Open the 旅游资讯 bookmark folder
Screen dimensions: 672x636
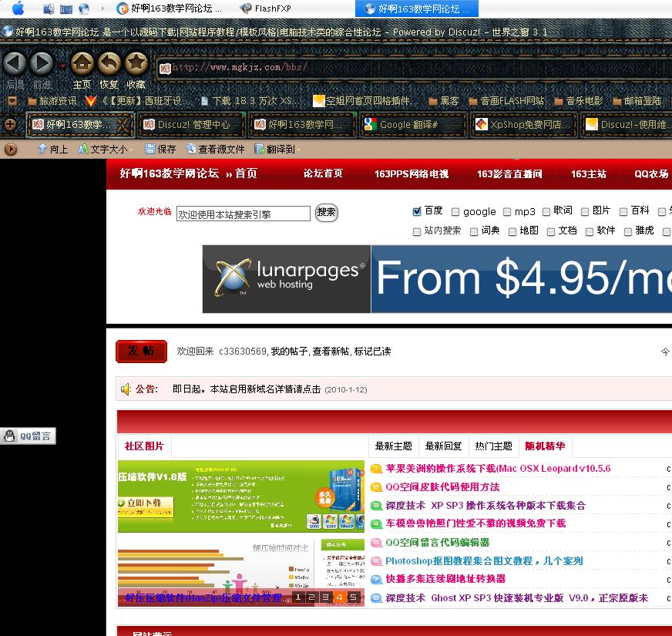click(x=52, y=101)
